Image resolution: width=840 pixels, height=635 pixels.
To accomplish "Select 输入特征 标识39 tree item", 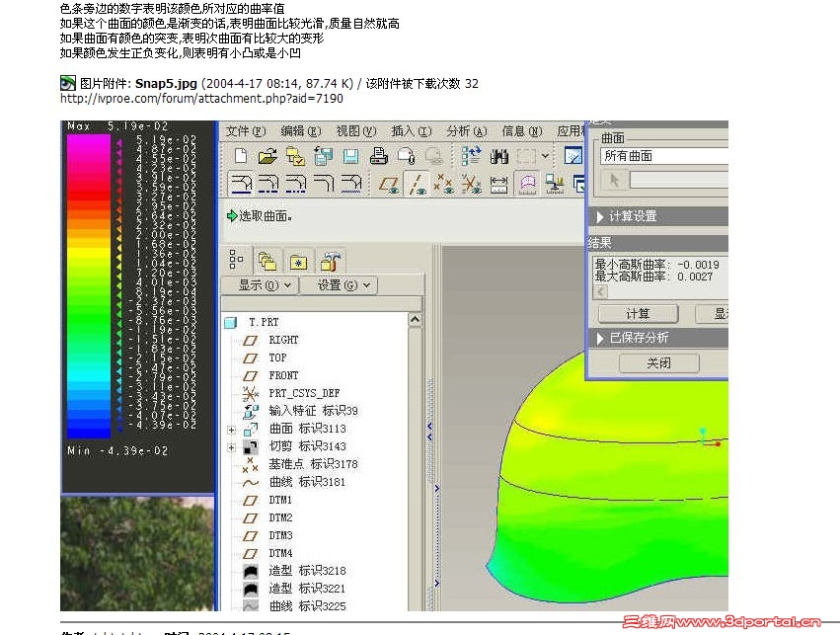I will click(x=313, y=411).
